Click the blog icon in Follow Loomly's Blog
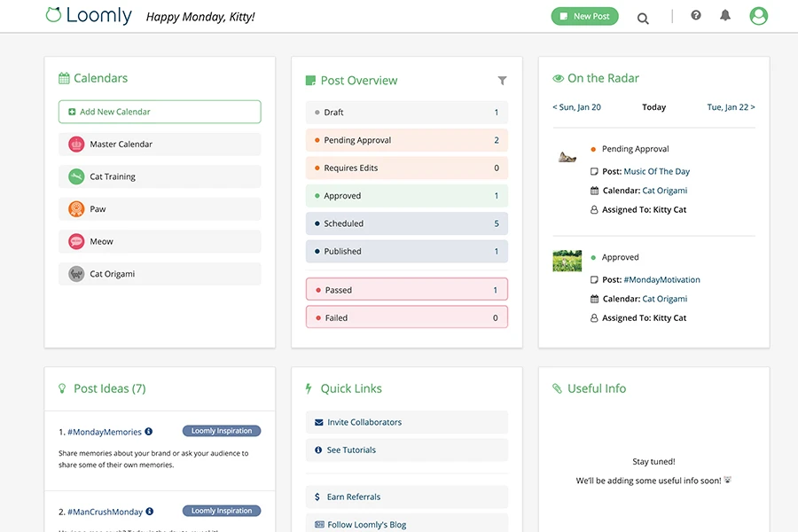 click(319, 524)
